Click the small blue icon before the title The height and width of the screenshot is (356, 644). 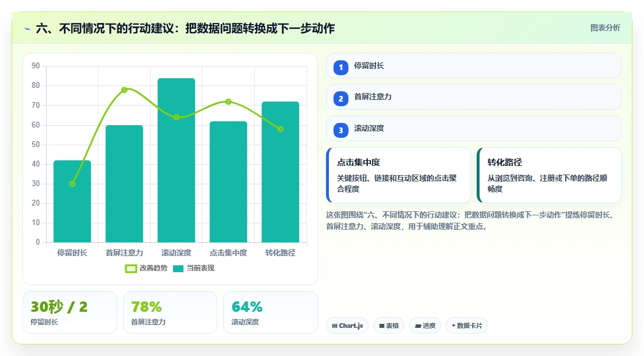point(28,29)
